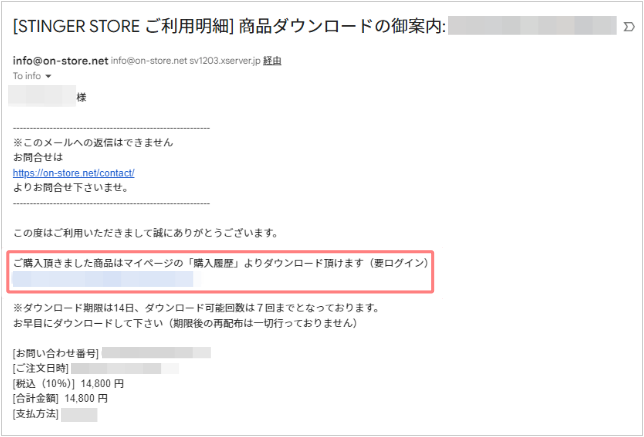The height and width of the screenshot is (437, 644).
Task: Click the [お問い合わせ番号] label
Action: [x=56, y=353]
